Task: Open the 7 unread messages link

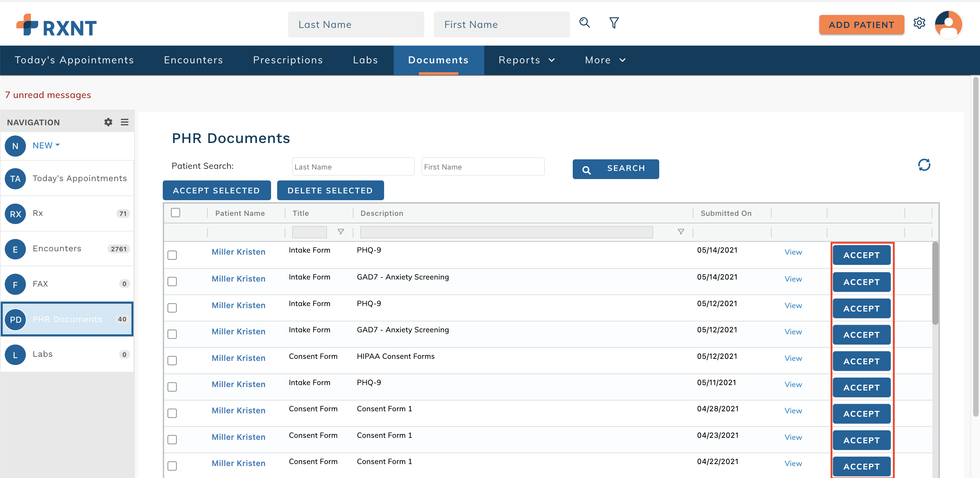Action: pos(48,95)
